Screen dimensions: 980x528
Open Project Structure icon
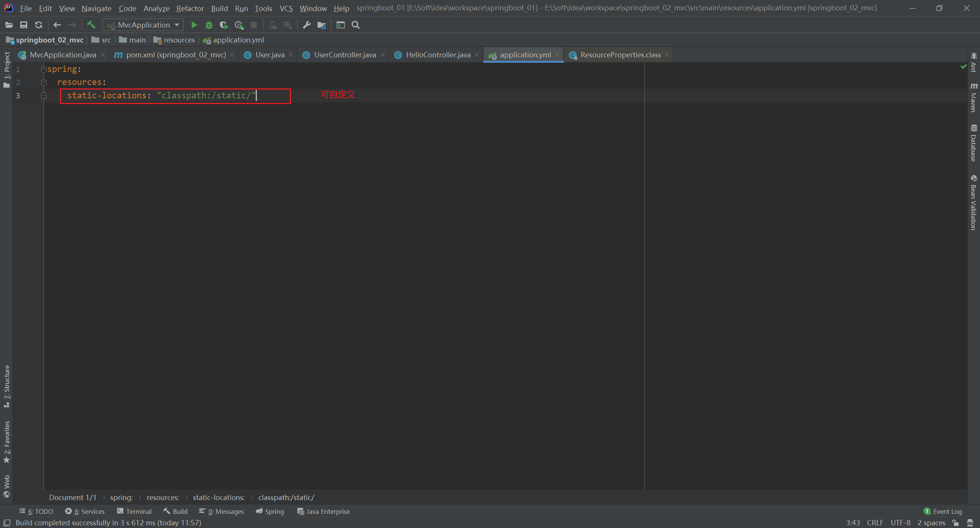(322, 25)
